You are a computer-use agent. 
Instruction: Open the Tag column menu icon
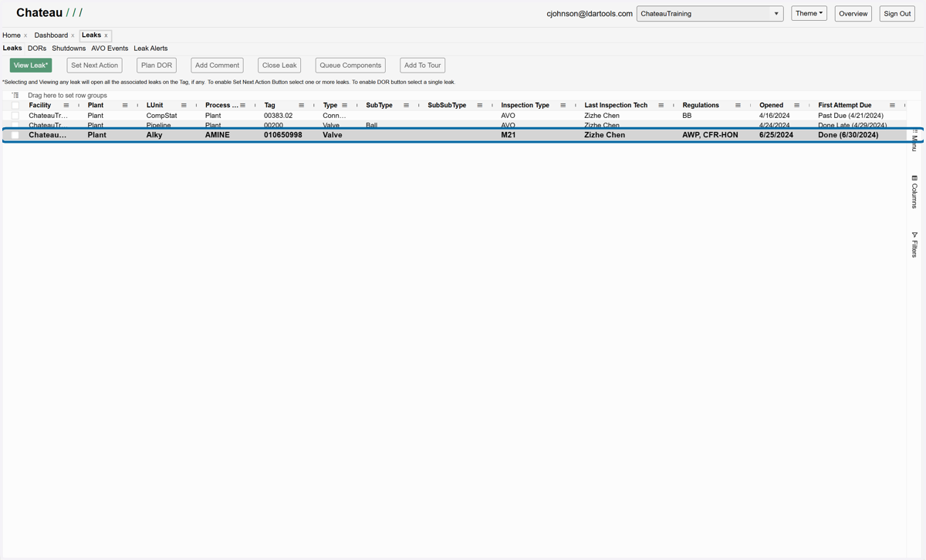301,106
